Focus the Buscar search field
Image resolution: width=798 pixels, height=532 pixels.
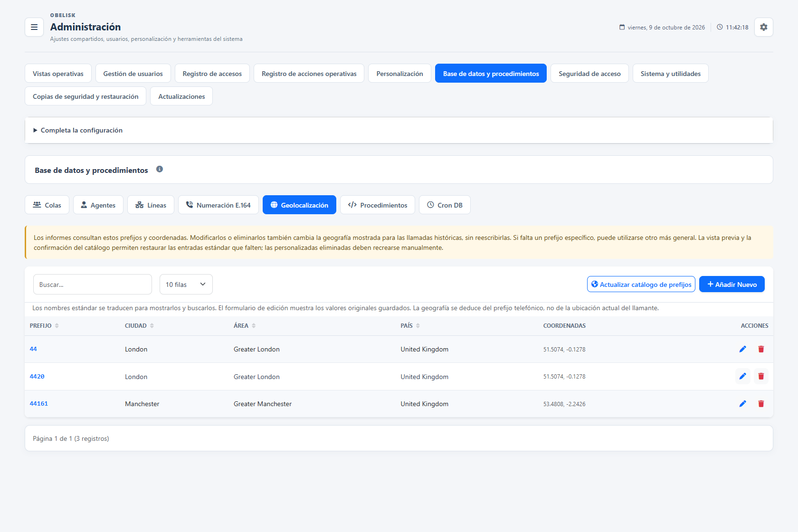click(93, 285)
